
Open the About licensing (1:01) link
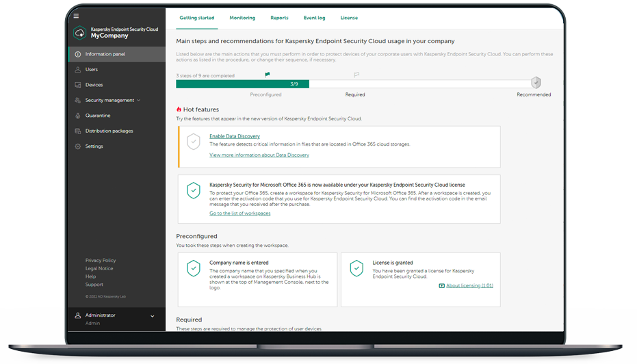point(469,285)
